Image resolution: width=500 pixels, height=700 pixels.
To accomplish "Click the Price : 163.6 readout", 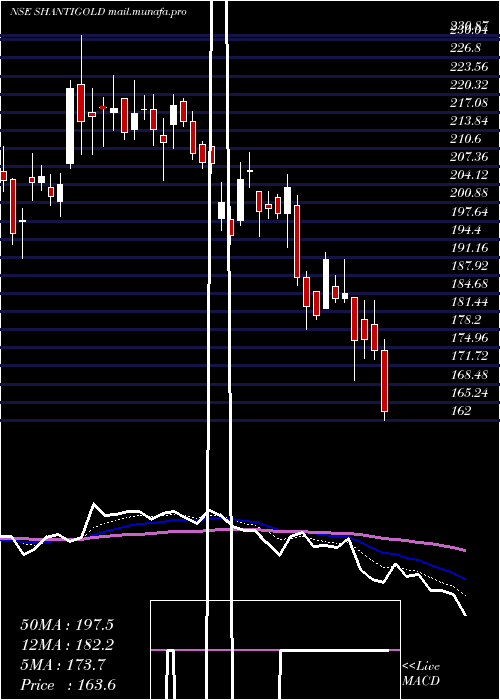I will pyautogui.click(x=68, y=685).
